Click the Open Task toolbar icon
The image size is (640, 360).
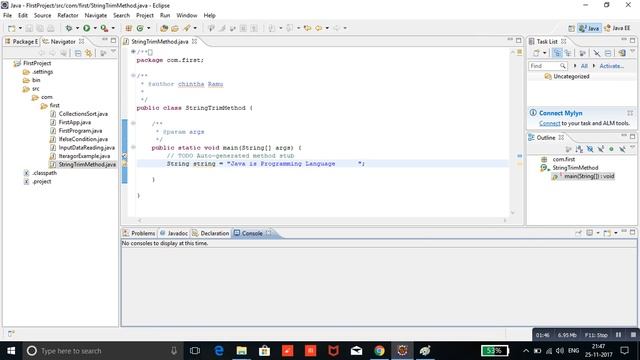click(x=175, y=28)
